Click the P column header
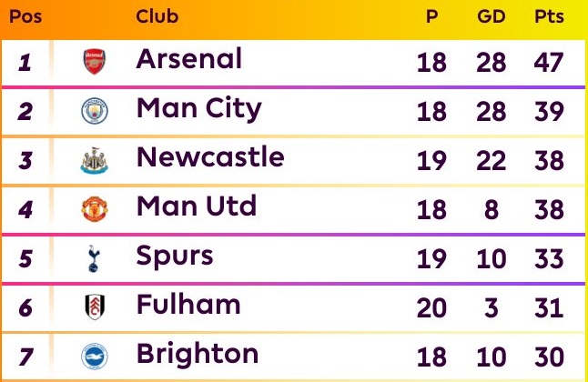The image size is (588, 382). [x=432, y=16]
